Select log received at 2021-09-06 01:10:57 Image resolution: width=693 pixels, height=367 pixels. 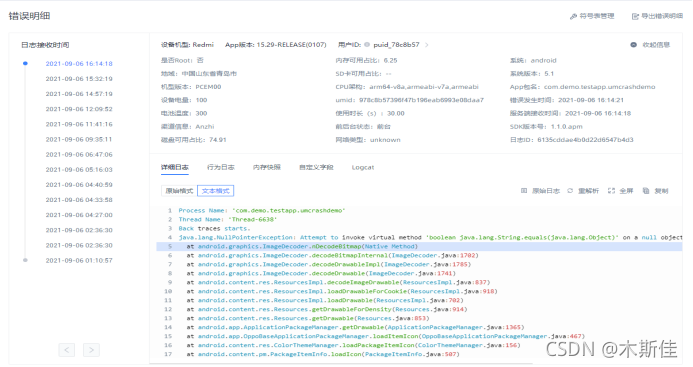click(x=79, y=260)
